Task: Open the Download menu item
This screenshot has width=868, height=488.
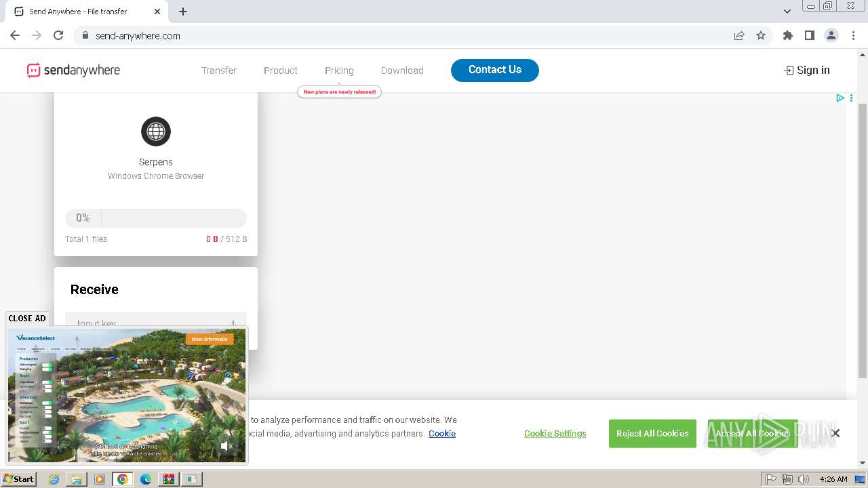Action: pos(402,70)
